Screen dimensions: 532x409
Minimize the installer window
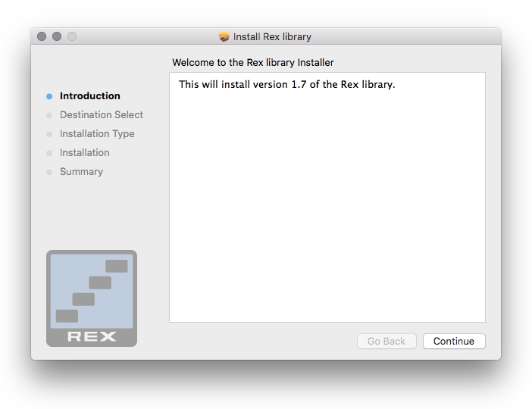point(57,36)
